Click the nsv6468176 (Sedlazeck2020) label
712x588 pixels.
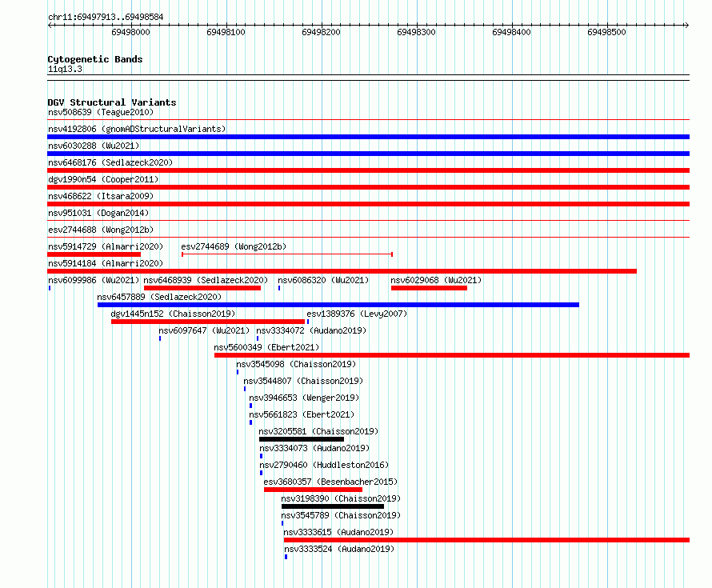click(x=110, y=162)
